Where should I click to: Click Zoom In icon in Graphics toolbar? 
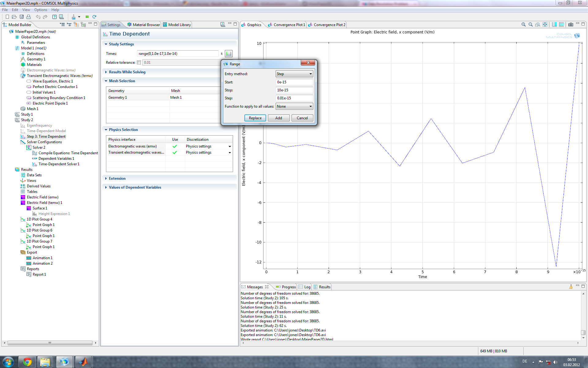[523, 25]
